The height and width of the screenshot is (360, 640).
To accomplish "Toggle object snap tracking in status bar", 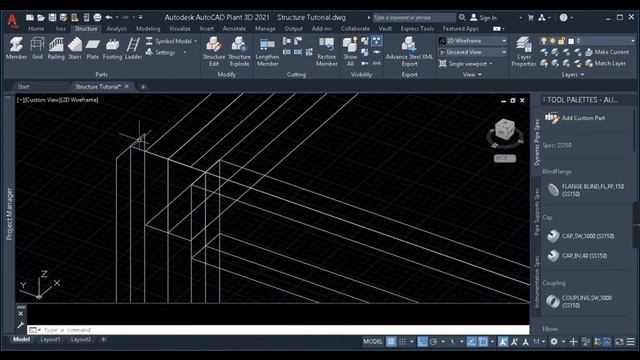I will point(471,342).
